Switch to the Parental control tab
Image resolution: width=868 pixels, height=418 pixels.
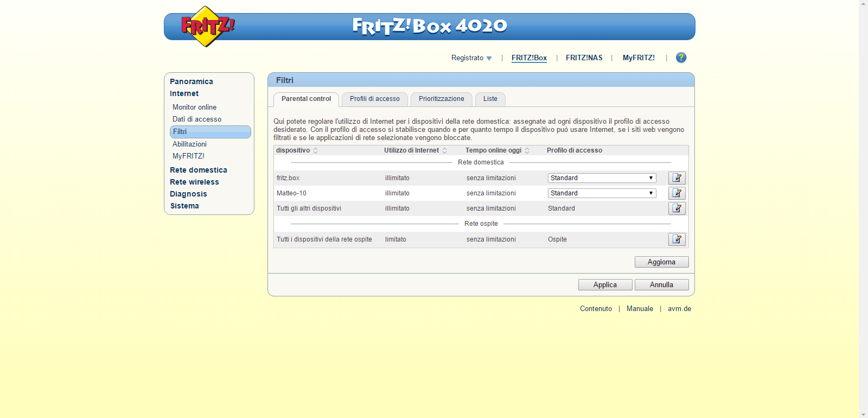pyautogui.click(x=306, y=99)
